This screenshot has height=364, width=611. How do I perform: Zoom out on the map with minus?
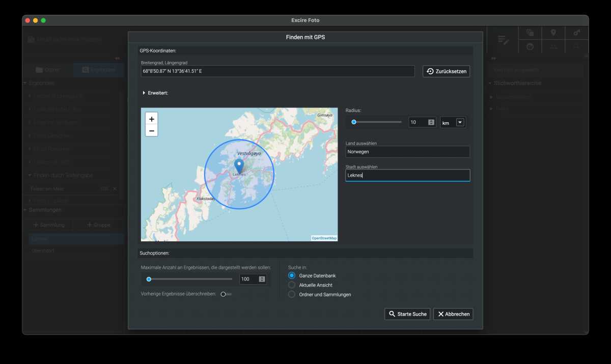point(151,130)
